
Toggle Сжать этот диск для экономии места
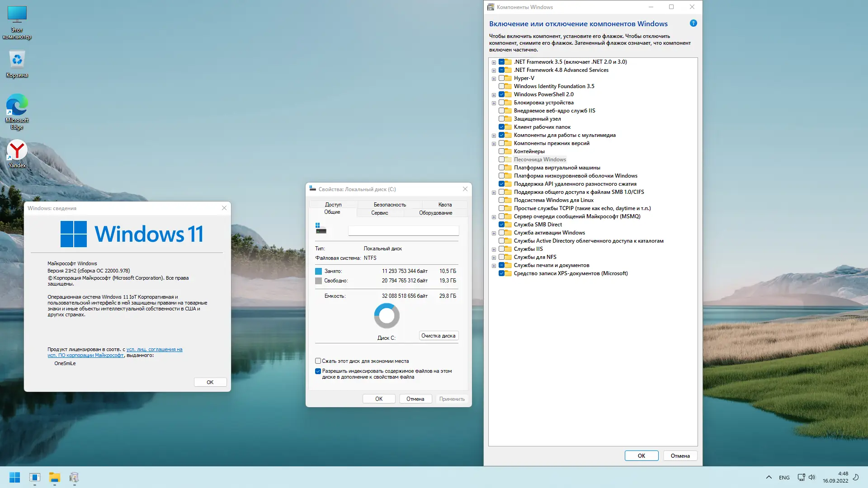pos(318,361)
